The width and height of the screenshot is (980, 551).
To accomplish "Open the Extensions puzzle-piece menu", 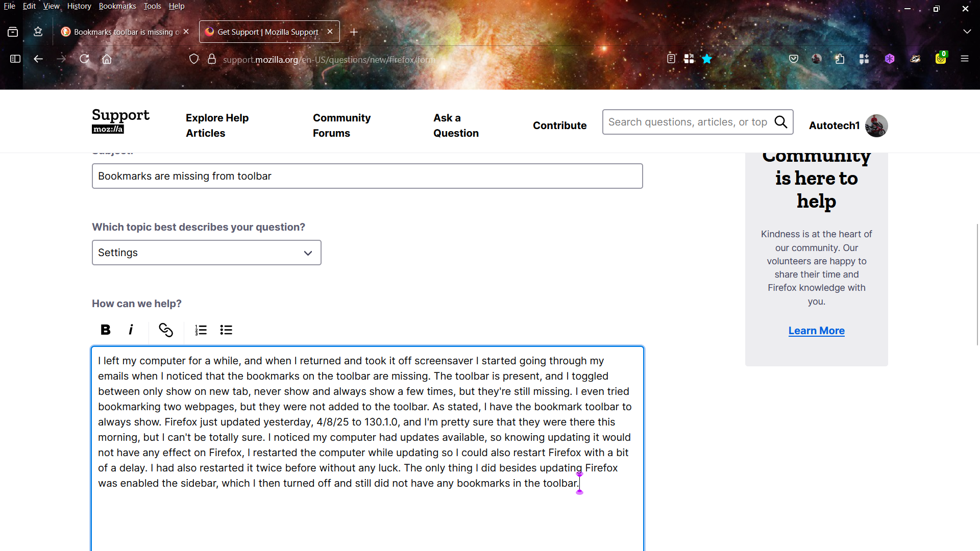I will (x=840, y=59).
